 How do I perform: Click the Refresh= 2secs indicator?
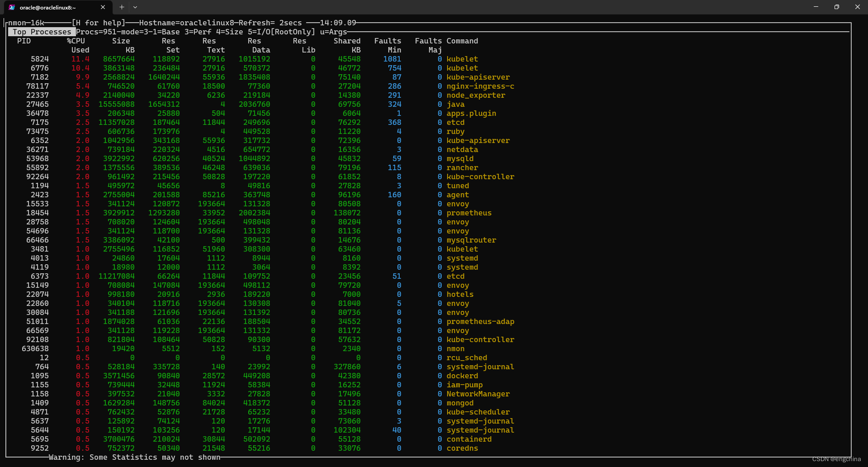click(x=270, y=23)
